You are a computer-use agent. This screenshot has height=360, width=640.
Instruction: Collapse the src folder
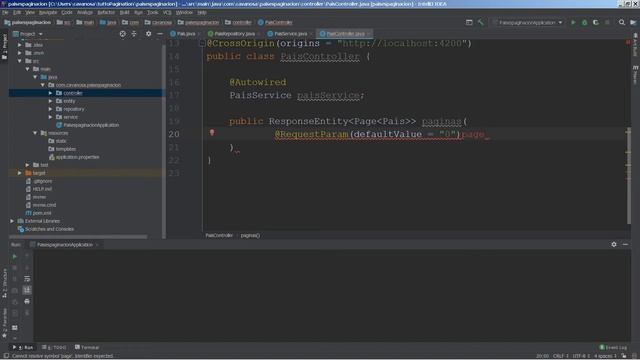20,61
